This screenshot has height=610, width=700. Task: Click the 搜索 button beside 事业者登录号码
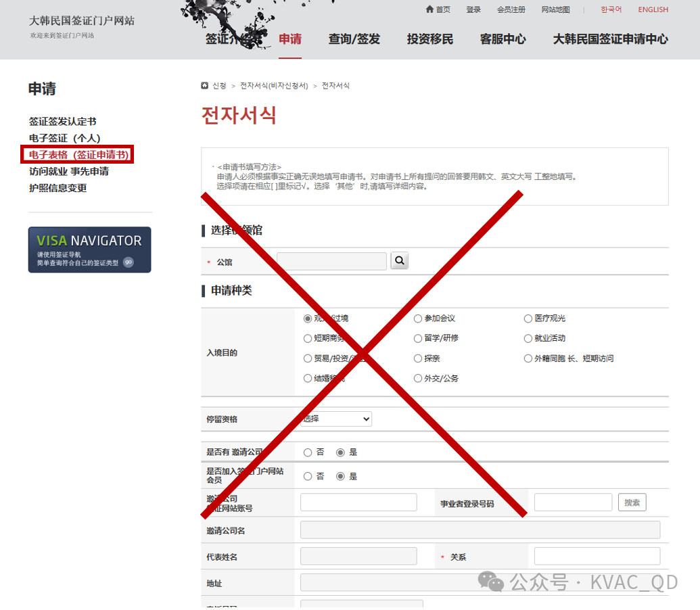pyautogui.click(x=632, y=502)
